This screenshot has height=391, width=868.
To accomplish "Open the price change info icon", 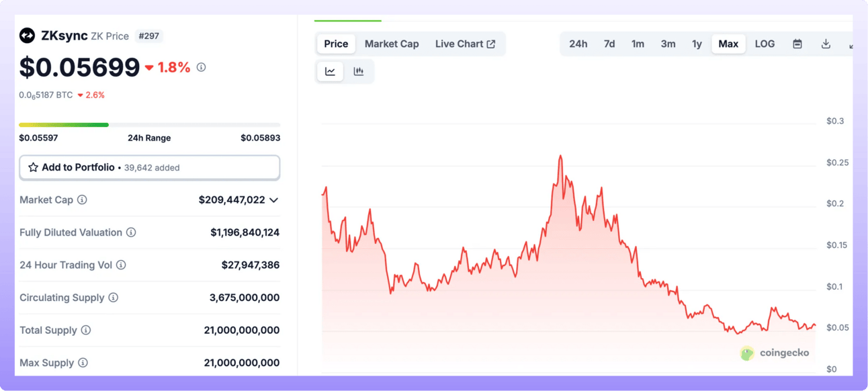I will [201, 67].
